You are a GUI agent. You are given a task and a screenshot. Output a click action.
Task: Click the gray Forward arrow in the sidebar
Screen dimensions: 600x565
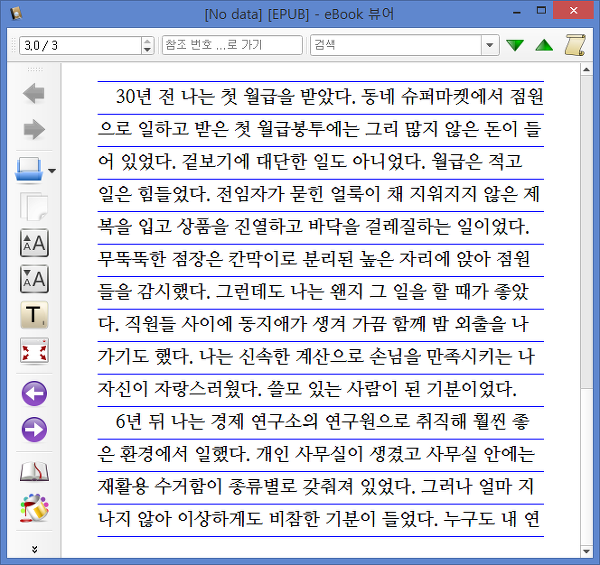point(34,129)
